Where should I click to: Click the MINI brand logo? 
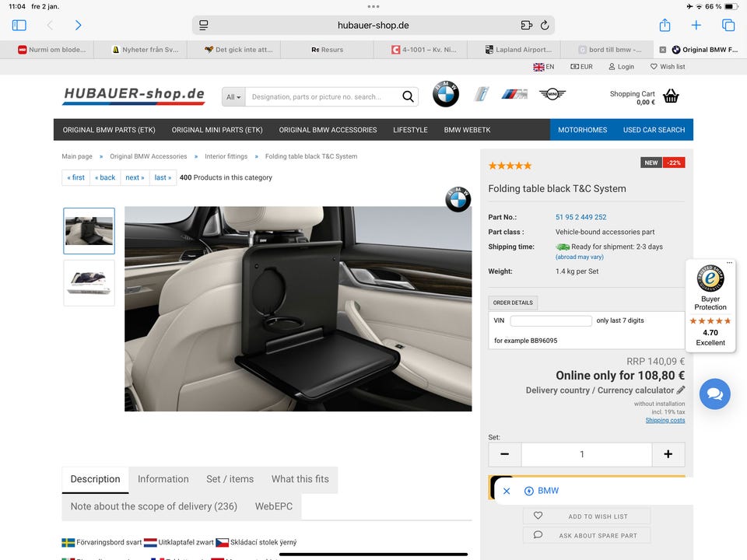click(552, 94)
